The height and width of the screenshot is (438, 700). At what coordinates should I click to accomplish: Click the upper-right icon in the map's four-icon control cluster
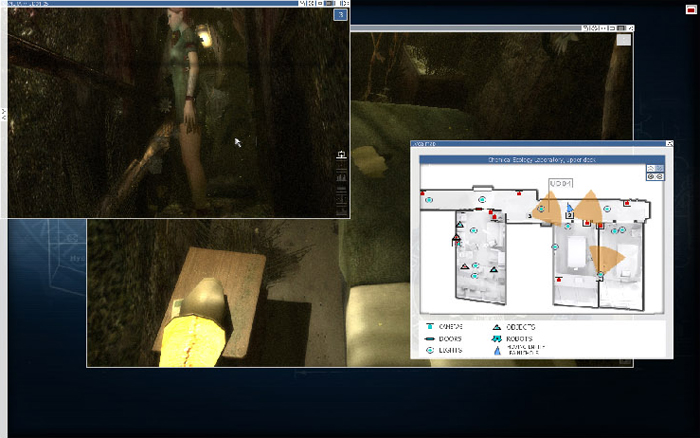coord(659,168)
